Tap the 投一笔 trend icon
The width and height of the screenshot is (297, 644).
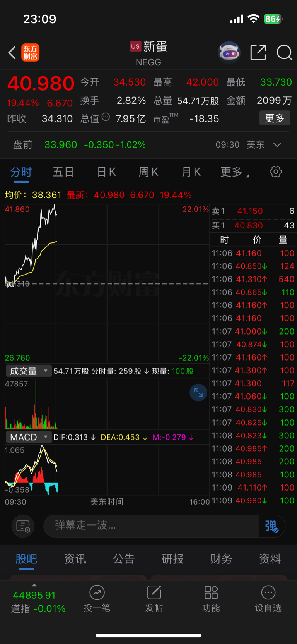tap(97, 592)
